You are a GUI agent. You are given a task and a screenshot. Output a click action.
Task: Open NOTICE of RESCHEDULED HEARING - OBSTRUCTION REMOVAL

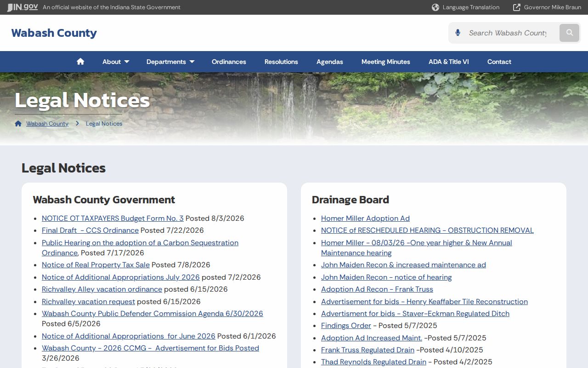coord(427,230)
